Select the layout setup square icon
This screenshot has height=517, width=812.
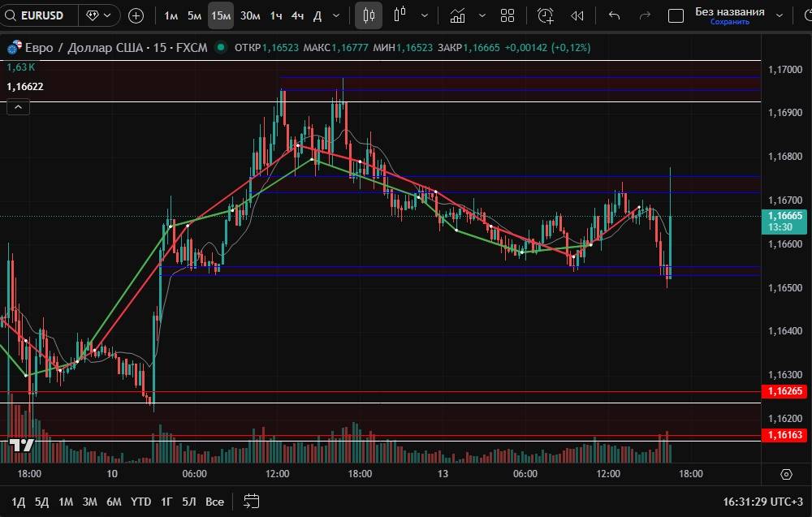pos(675,15)
